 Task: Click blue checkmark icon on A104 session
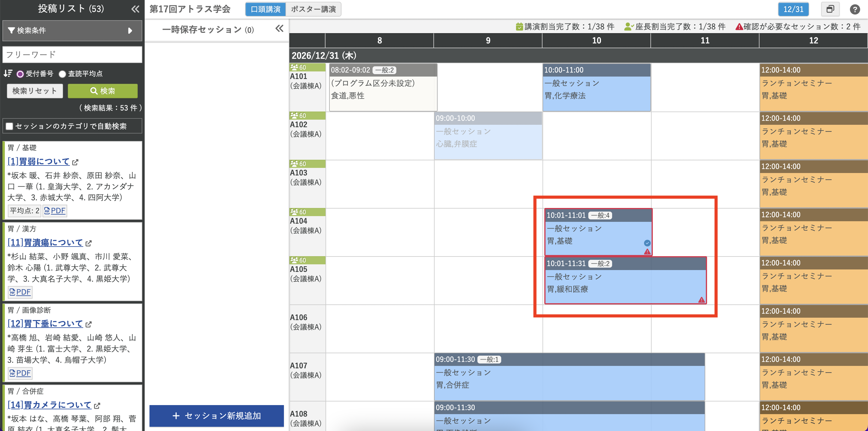tap(647, 243)
